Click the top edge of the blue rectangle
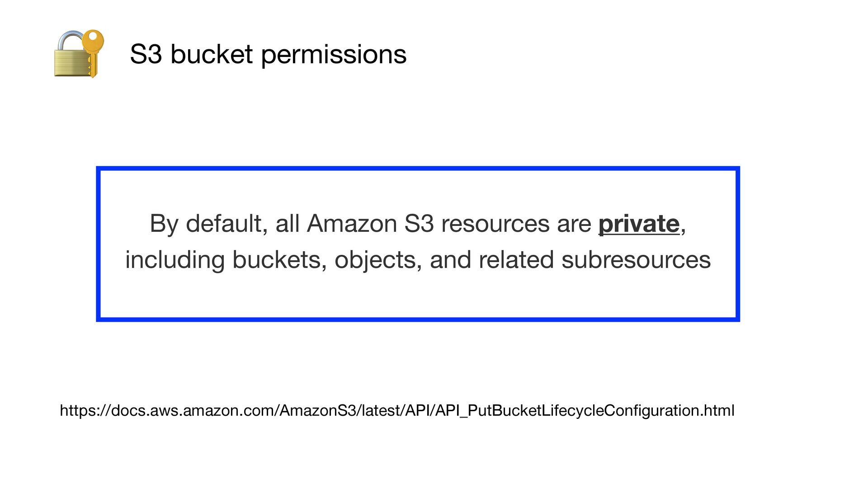The height and width of the screenshot is (488, 868). (x=418, y=169)
